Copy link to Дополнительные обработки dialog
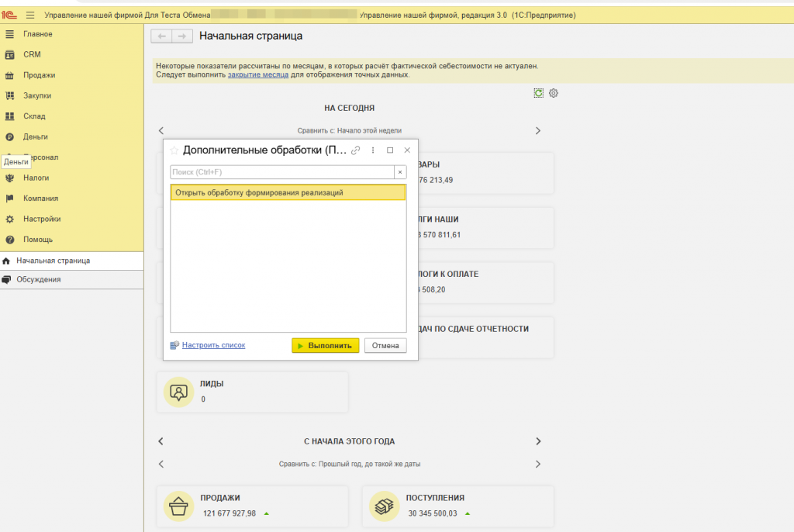The height and width of the screenshot is (532, 794). (x=355, y=150)
